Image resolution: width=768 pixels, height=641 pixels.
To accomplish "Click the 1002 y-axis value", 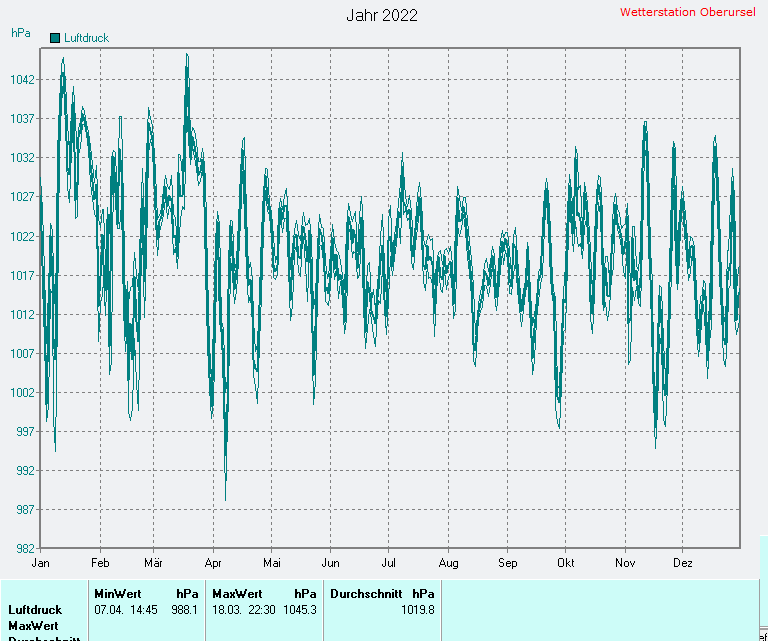I will [x=23, y=393].
